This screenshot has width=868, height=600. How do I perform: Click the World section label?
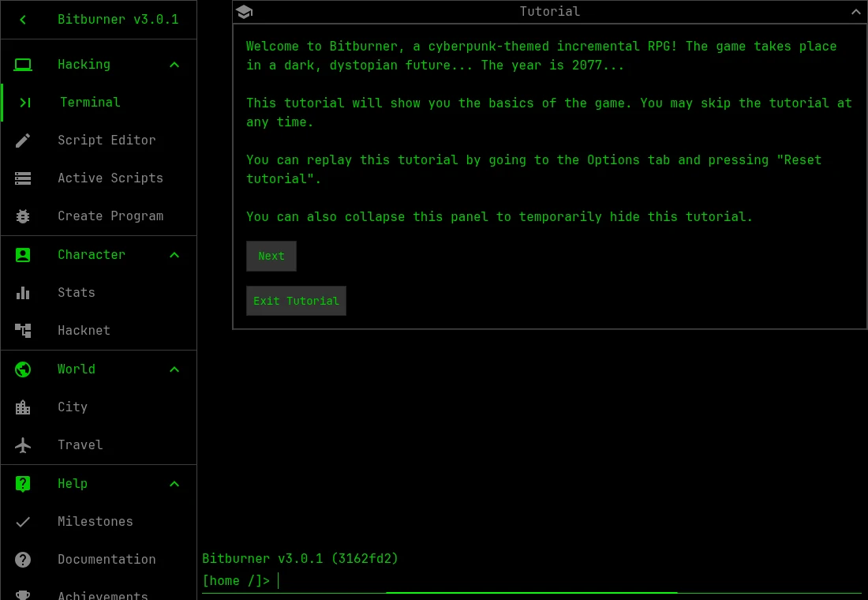pos(77,369)
